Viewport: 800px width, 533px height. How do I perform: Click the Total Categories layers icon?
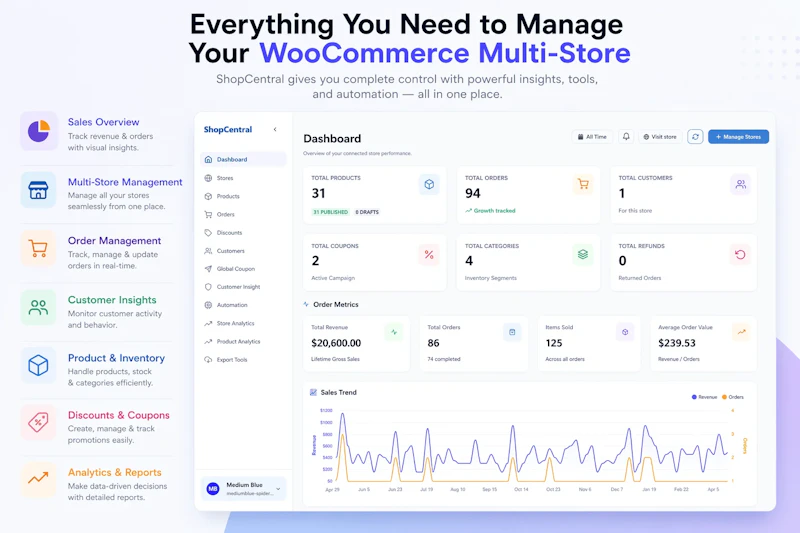click(583, 254)
